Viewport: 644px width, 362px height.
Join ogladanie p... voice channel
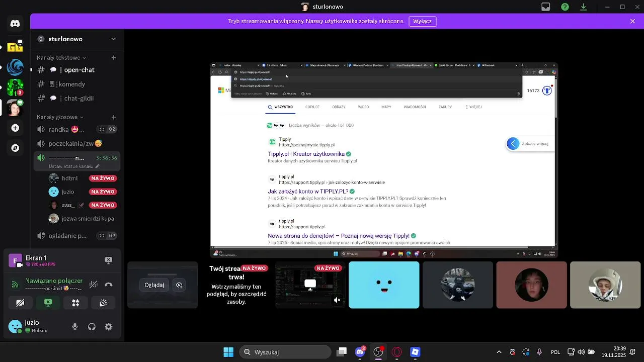(77, 236)
